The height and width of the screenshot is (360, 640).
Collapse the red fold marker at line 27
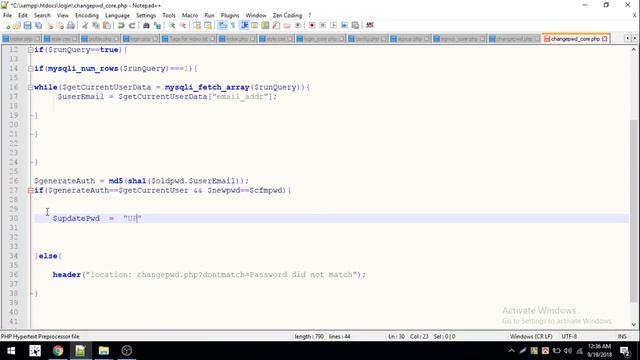pos(30,191)
